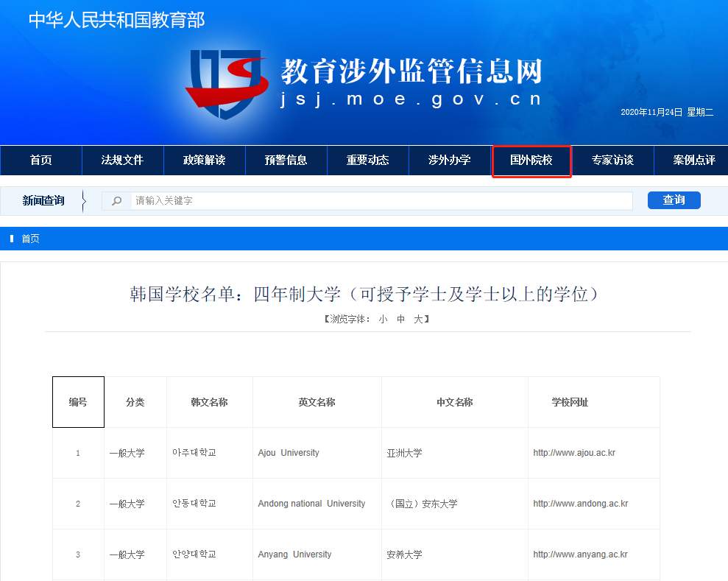Click row number 1 cell
The height and width of the screenshot is (581, 728).
[78, 453]
